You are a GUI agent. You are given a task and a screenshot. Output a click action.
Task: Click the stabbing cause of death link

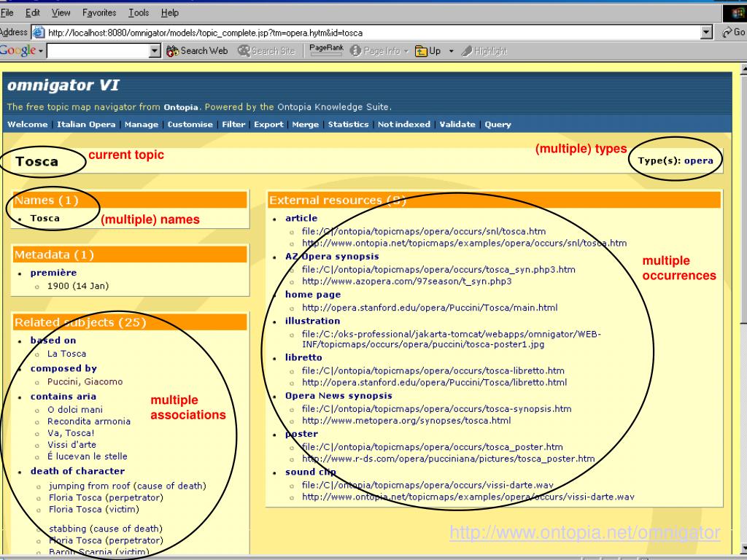(x=105, y=529)
